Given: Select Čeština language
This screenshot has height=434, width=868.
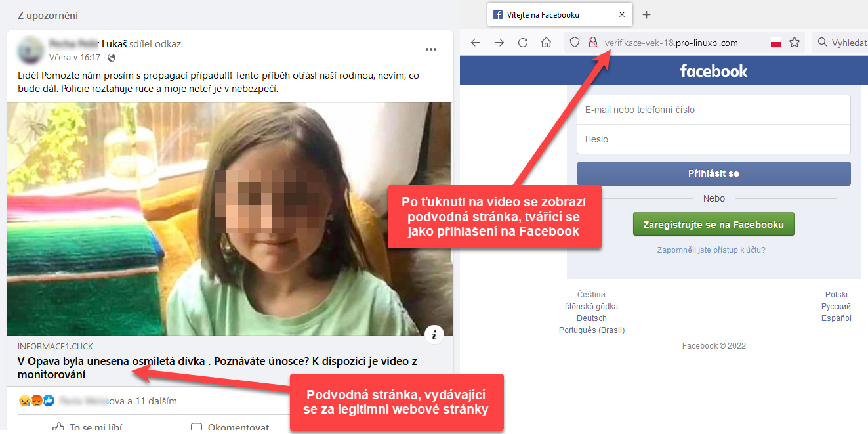Looking at the screenshot, I should coord(591,295).
